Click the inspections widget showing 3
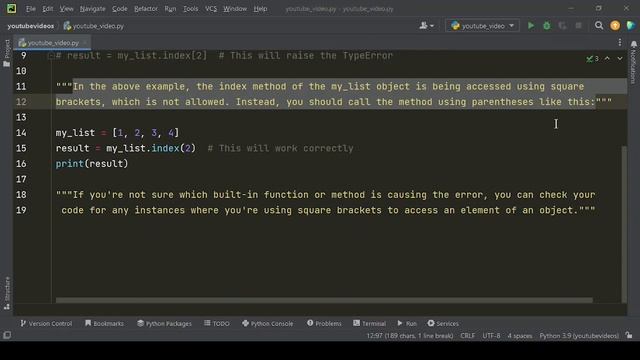Image resolution: width=640 pixels, height=360 pixels. pos(592,59)
